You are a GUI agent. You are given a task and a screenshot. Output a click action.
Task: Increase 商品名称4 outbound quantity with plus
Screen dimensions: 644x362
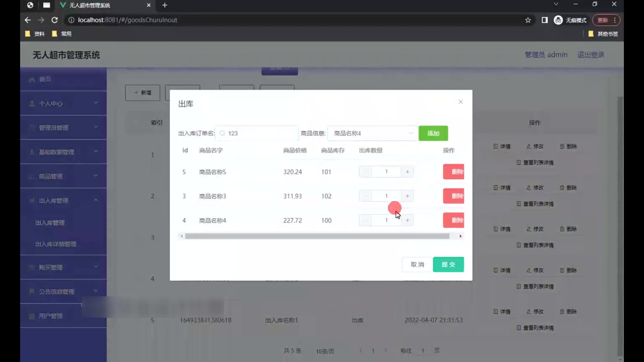[407, 220]
